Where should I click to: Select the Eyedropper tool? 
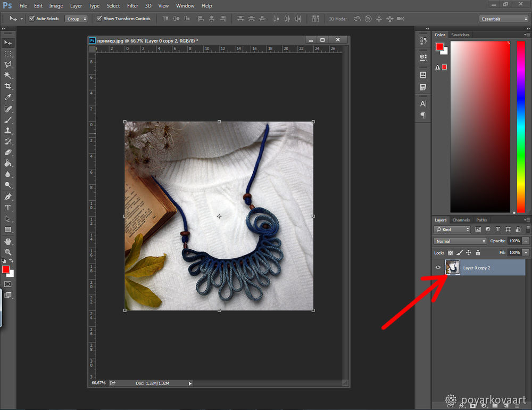coord(8,97)
